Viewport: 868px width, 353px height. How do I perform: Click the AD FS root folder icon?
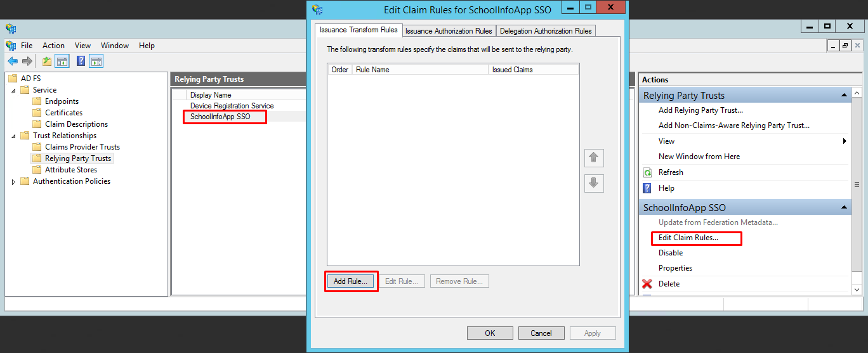[13, 79]
